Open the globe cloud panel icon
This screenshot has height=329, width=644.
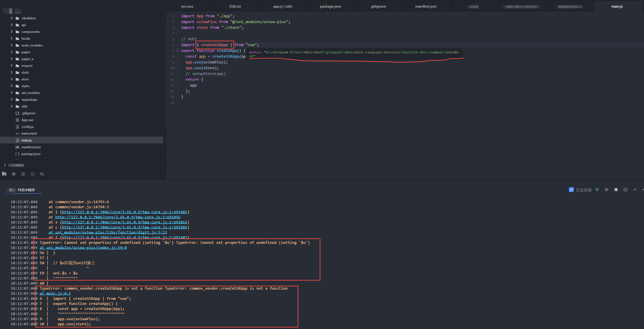pyautogui.click(x=42, y=174)
